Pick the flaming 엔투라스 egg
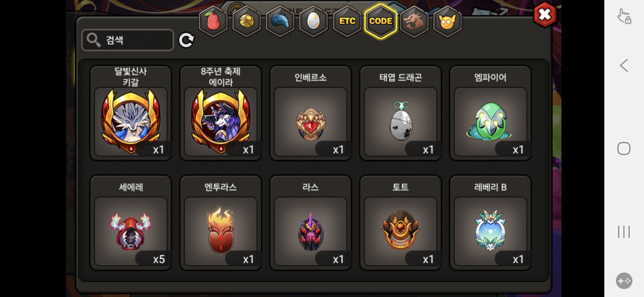 [x=221, y=223]
